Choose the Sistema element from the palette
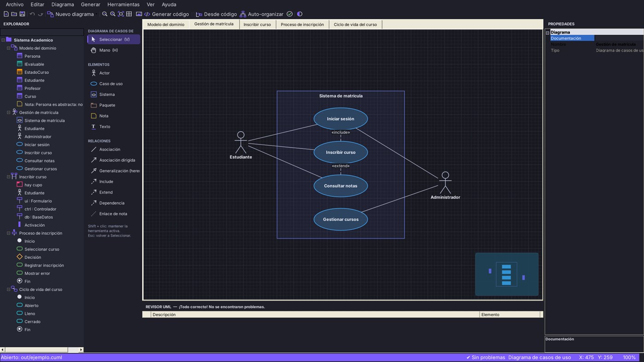644x362 pixels. tap(113, 94)
